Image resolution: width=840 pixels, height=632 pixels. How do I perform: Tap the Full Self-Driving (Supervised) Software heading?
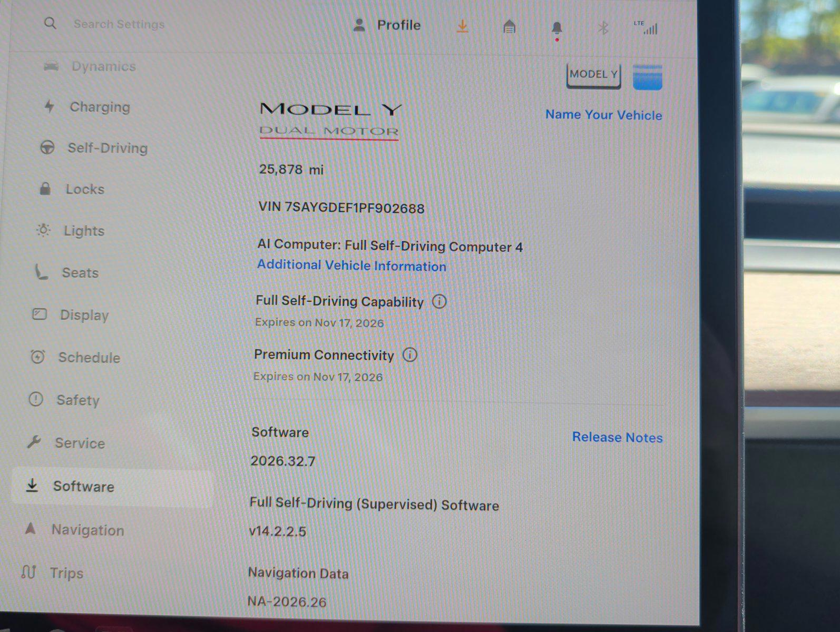pos(374,503)
